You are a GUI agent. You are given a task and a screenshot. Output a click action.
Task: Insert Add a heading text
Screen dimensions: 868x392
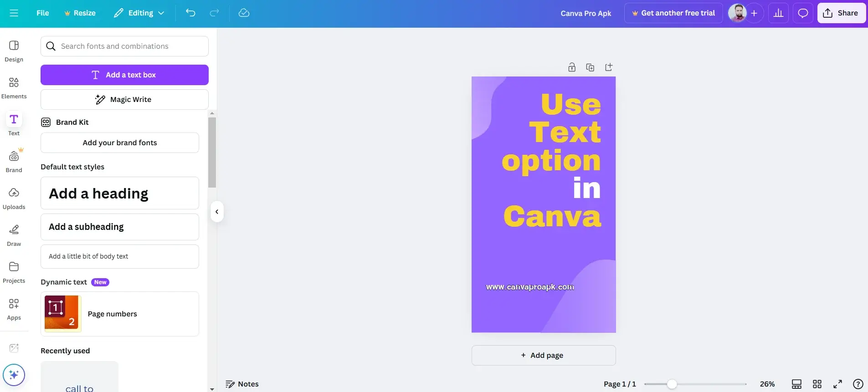pos(120,193)
